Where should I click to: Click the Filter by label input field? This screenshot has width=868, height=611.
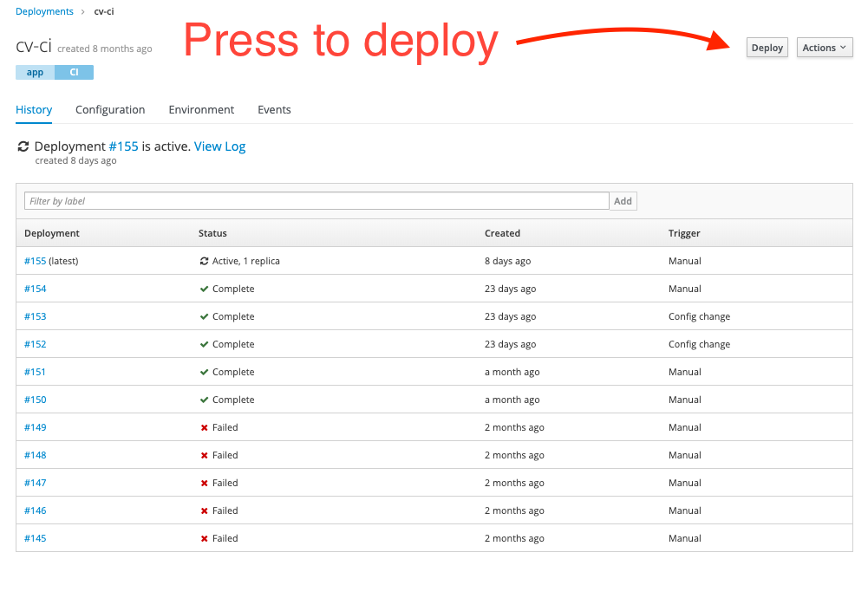point(315,200)
